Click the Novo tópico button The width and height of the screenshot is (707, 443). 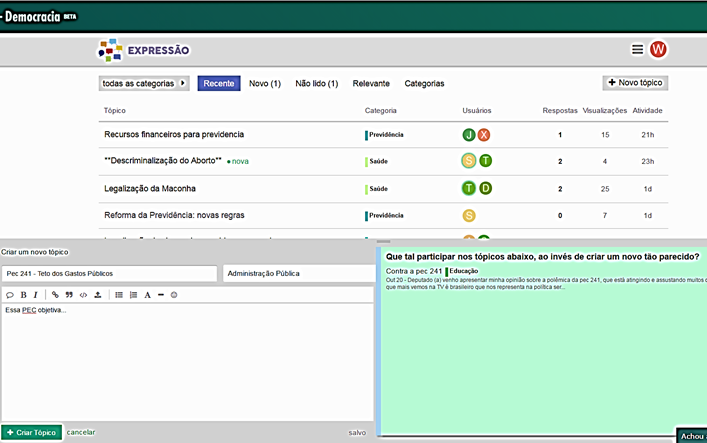pyautogui.click(x=634, y=83)
